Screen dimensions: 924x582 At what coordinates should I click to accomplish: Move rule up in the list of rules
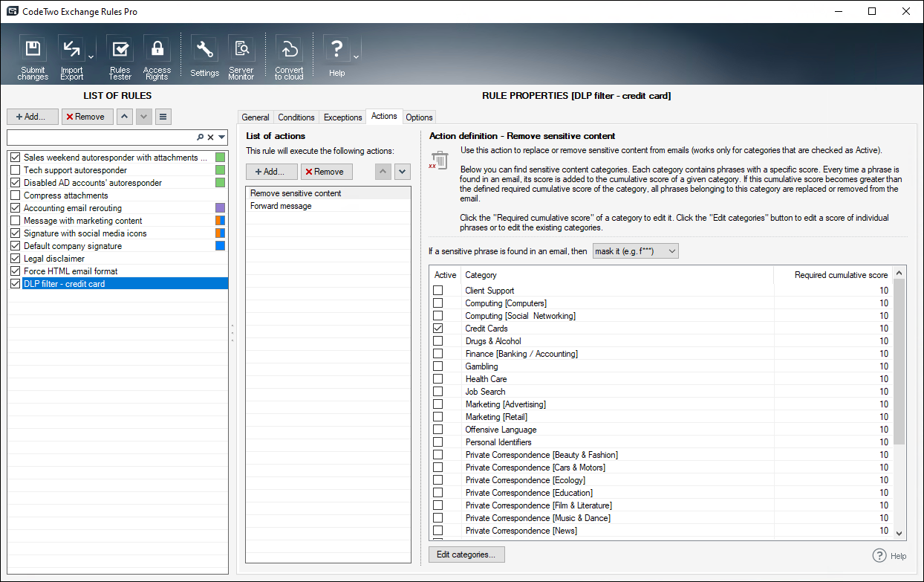click(125, 117)
